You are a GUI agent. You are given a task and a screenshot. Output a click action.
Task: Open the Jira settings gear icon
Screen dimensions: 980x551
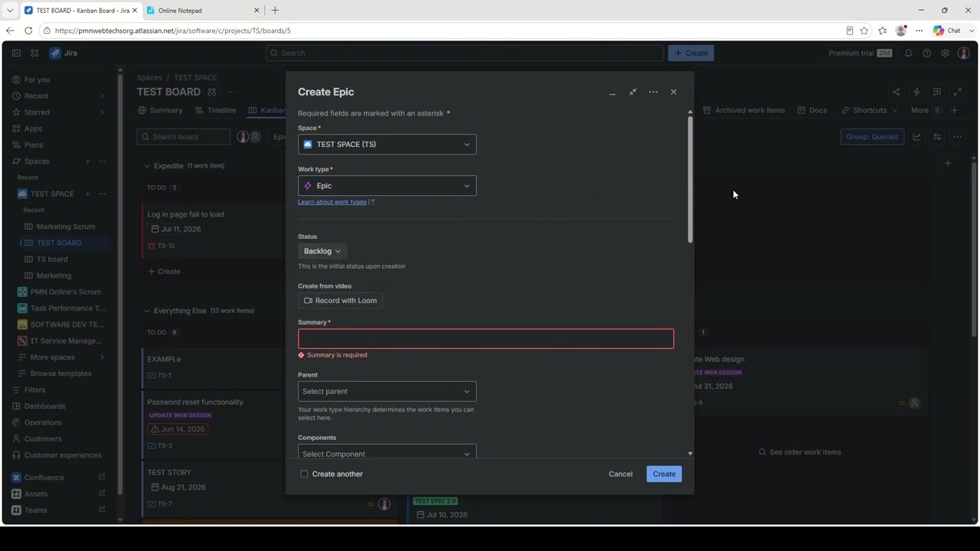(945, 53)
